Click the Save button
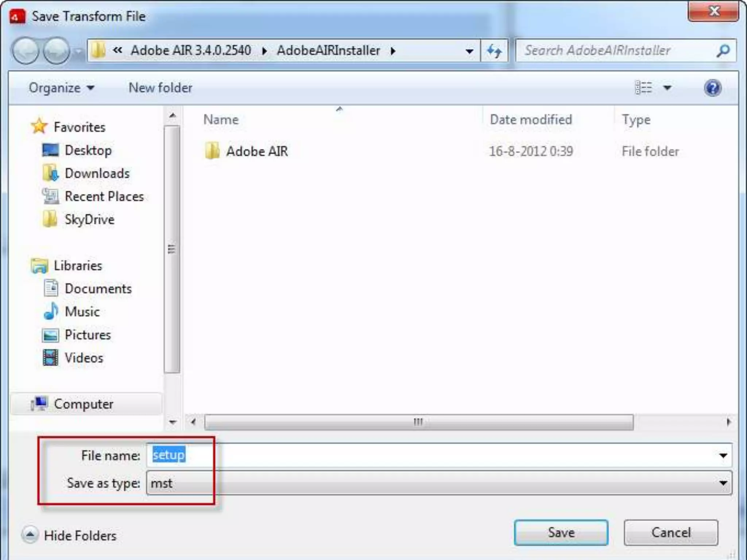Viewport: 747px width, 560px height. [561, 532]
